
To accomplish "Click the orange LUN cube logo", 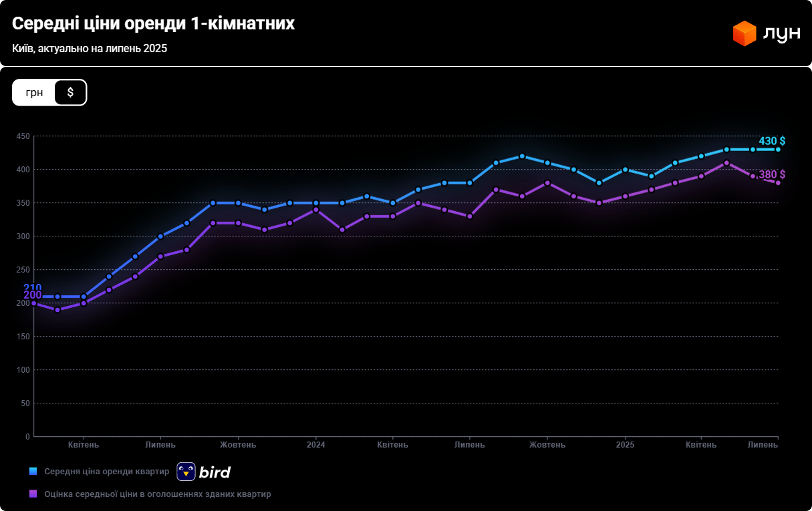I will pyautogui.click(x=744, y=33).
